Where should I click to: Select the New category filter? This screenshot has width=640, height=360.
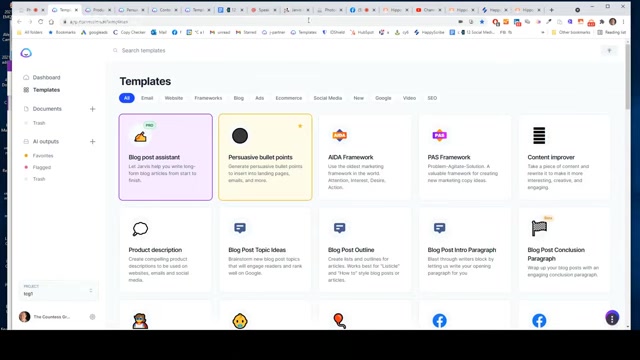[x=359, y=98]
